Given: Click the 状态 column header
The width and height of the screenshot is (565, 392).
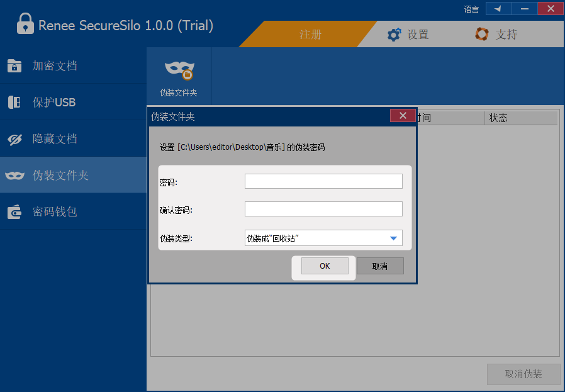Looking at the screenshot, I should tap(521, 118).
